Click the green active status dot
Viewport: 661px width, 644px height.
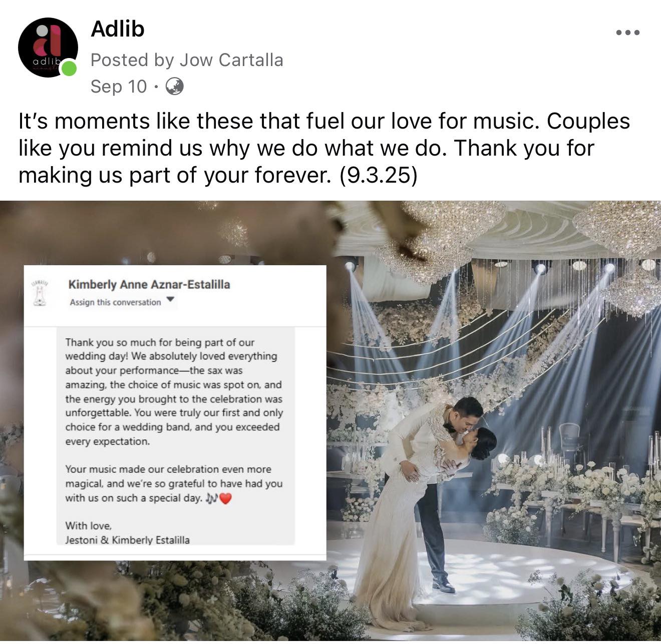(69, 69)
